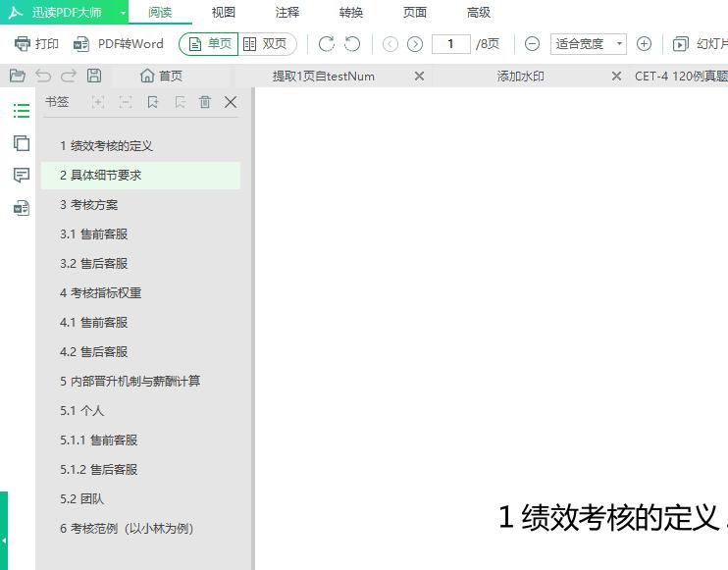This screenshot has width=728, height=570.
Task: Click the page number input field
Action: [450, 44]
